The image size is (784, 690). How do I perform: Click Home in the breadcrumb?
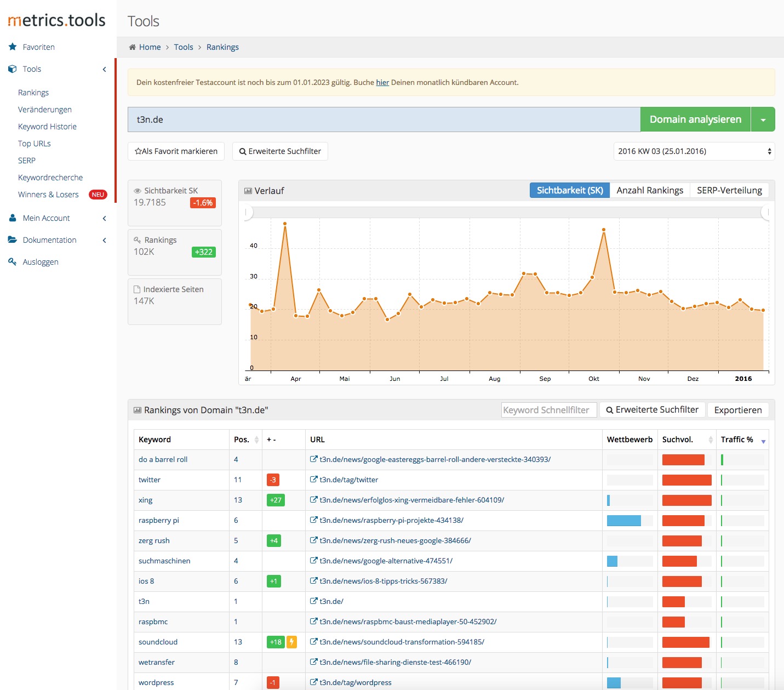(150, 47)
